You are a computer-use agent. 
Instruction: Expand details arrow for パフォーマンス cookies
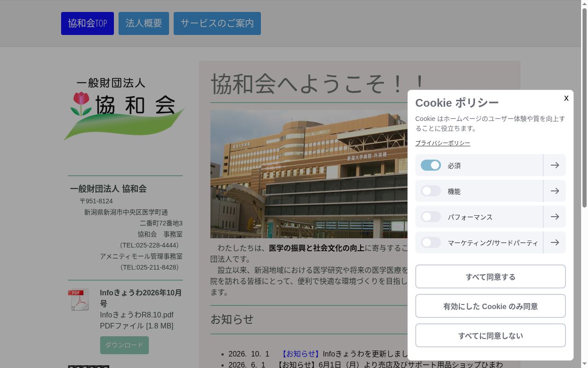point(554,217)
